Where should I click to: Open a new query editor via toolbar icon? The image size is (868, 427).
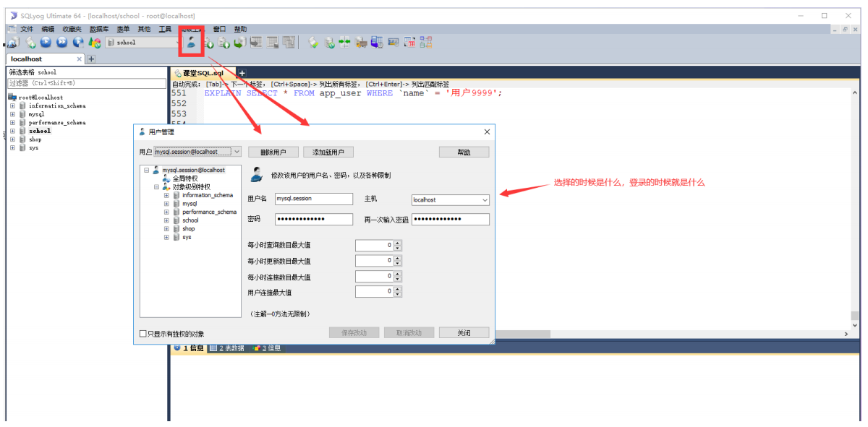pyautogui.click(x=30, y=43)
